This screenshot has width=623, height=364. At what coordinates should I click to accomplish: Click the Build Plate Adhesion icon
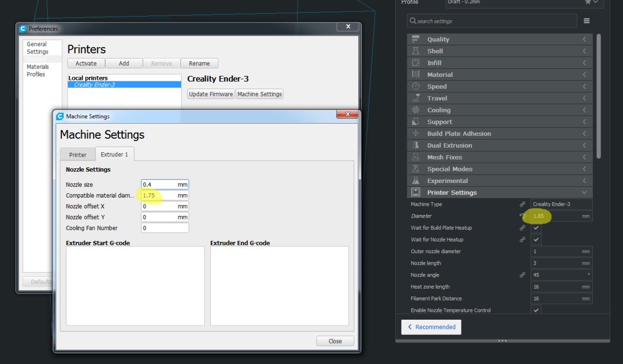click(x=416, y=133)
